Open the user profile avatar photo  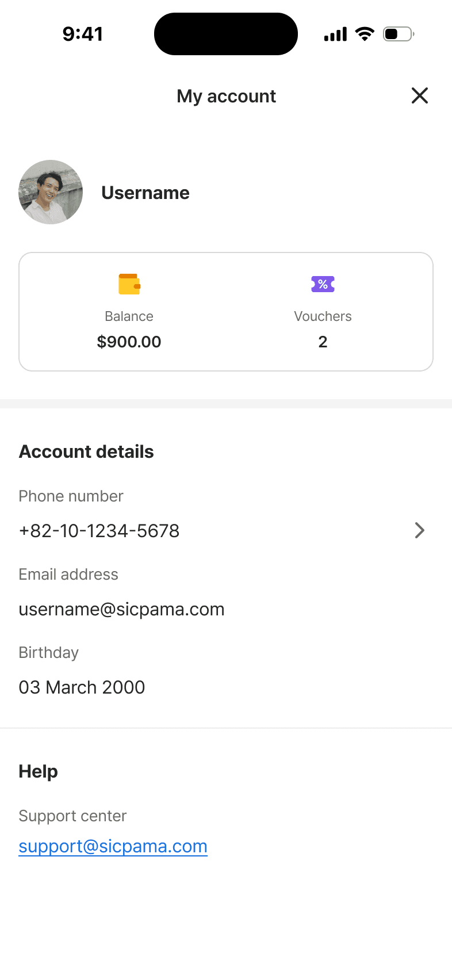click(x=51, y=192)
